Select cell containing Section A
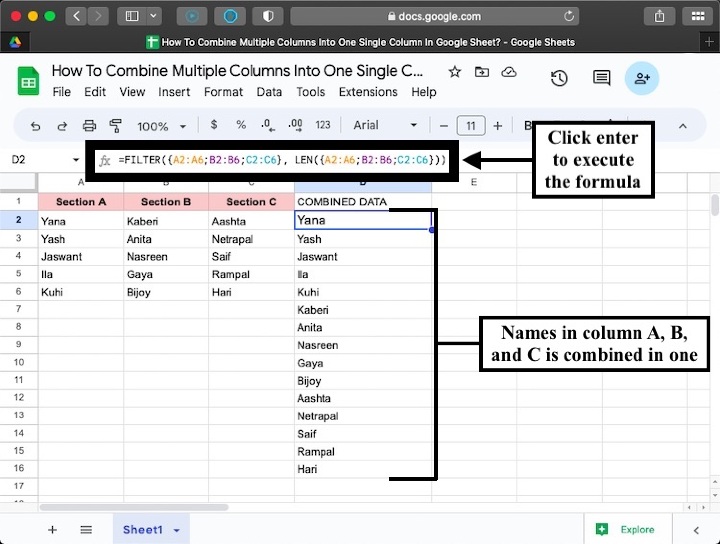The image size is (720, 544). point(81,202)
